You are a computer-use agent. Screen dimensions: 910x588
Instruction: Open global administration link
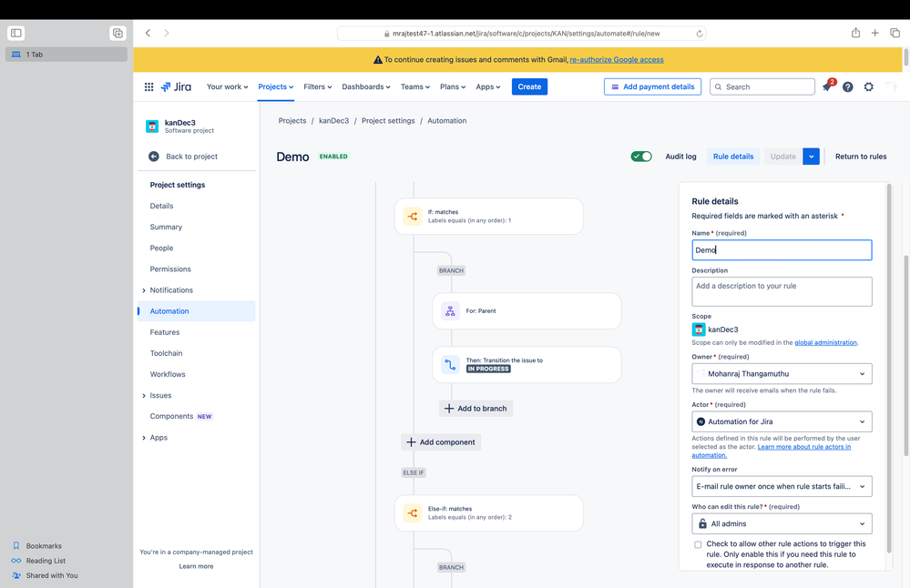click(x=825, y=343)
